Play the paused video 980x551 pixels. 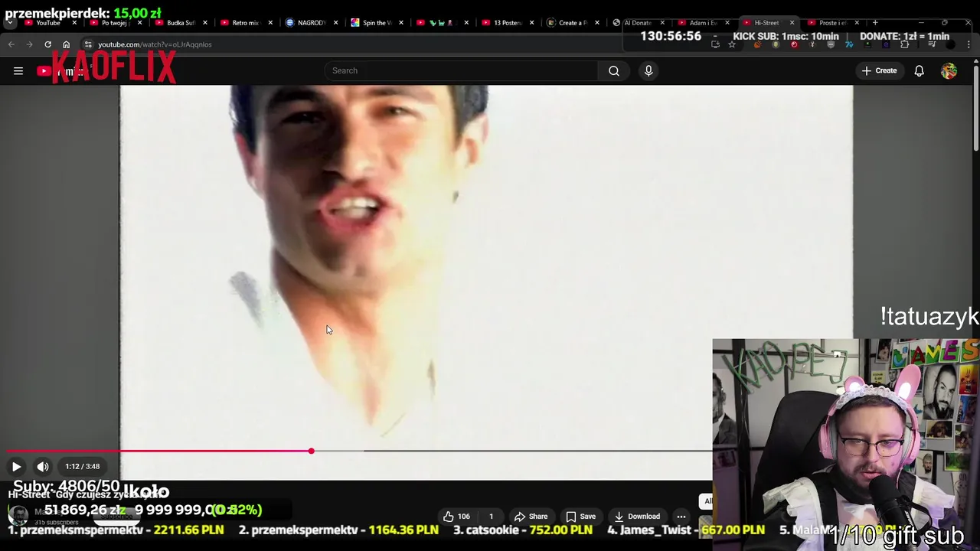pyautogui.click(x=16, y=466)
